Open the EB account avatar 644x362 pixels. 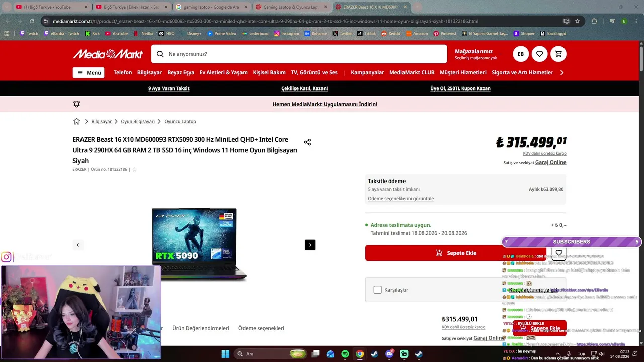pos(521,54)
